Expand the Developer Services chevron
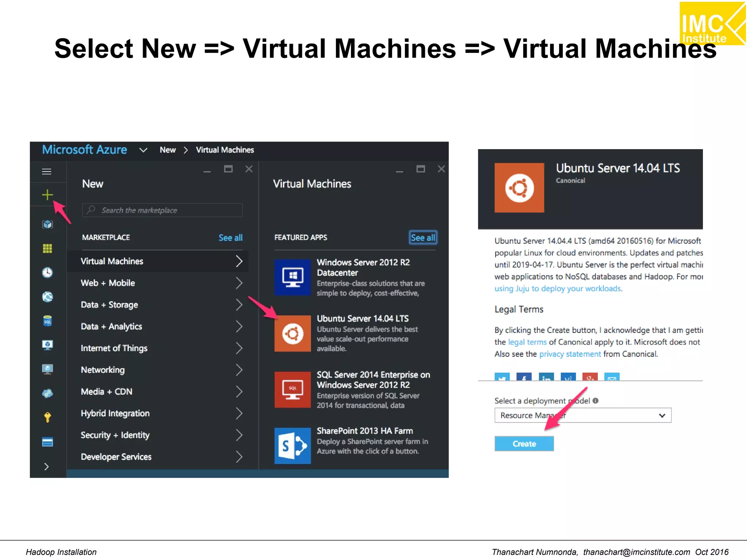The height and width of the screenshot is (560, 747). (239, 457)
